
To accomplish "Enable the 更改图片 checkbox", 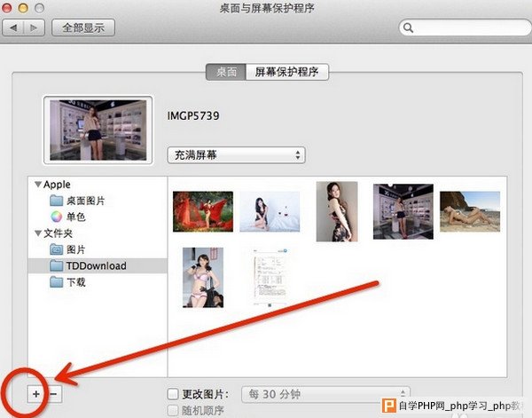I will (173, 394).
